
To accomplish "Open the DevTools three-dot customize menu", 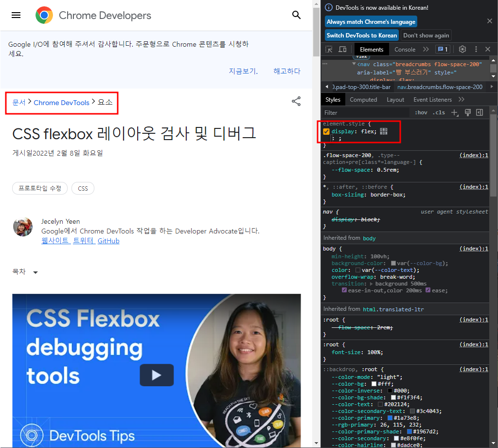I will point(476,49).
